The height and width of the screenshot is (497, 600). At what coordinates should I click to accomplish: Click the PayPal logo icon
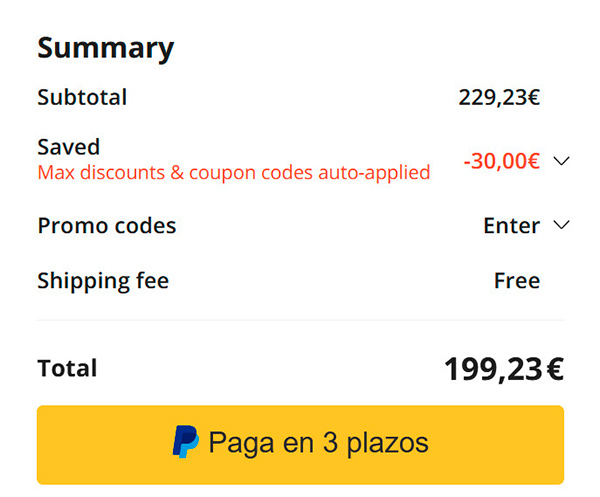coord(186,442)
